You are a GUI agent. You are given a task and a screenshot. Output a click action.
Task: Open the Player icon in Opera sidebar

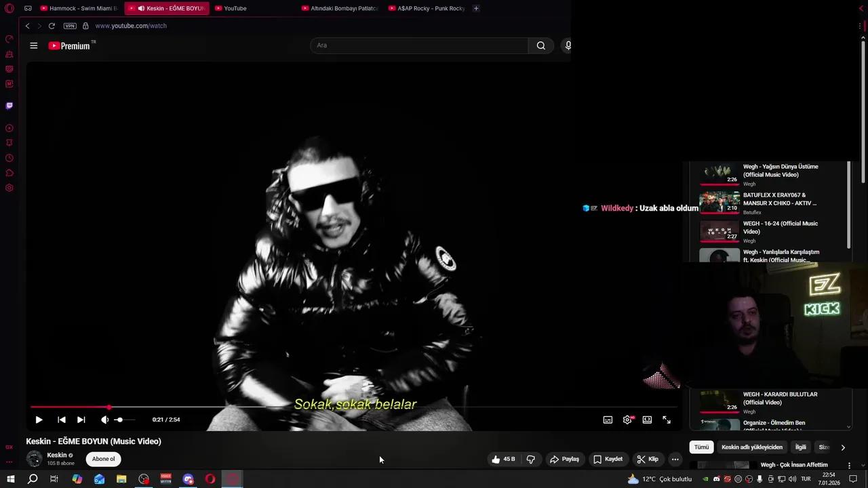coord(9,128)
